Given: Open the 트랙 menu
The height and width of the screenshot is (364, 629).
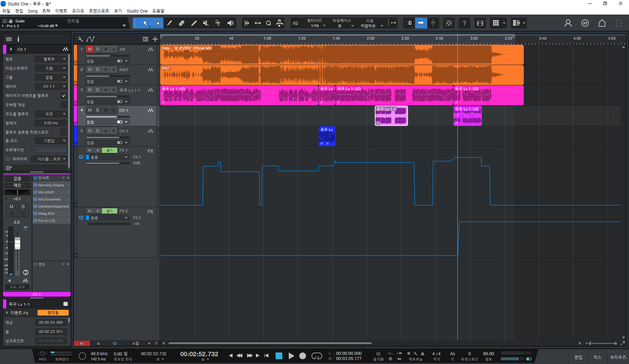Looking at the screenshot, I should coord(46,11).
